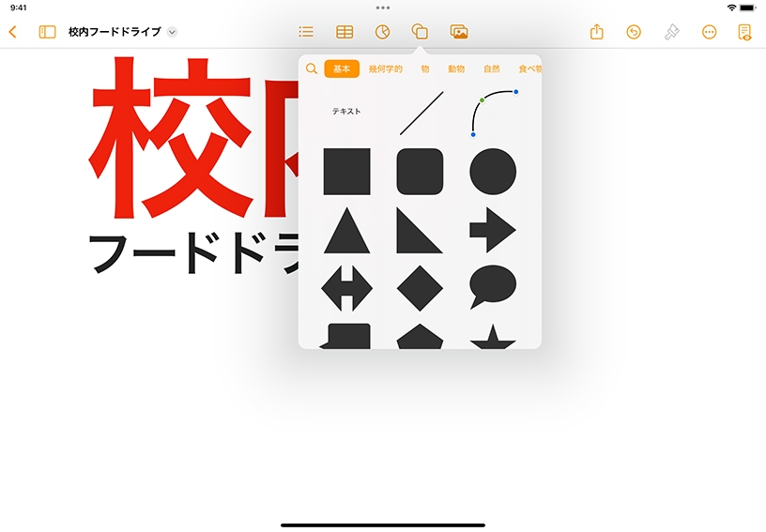Viewport: 766px width, 532px height.
Task: Open the table insert icon
Action: click(345, 32)
